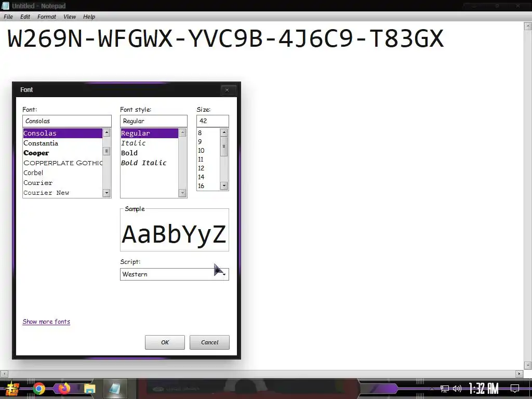Screen dimensions: 532x399
Task: Open the Help menu
Action: pyautogui.click(x=89, y=17)
